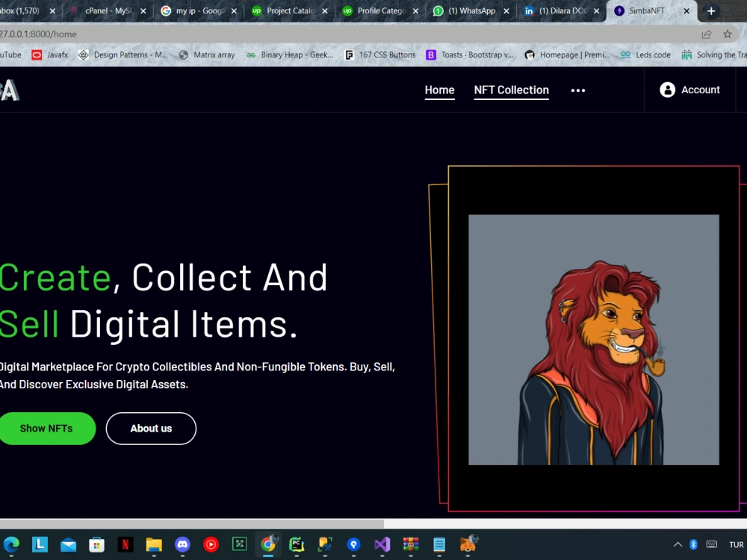The image size is (747, 560).
Task: Go to the Home nav link
Action: 440,90
